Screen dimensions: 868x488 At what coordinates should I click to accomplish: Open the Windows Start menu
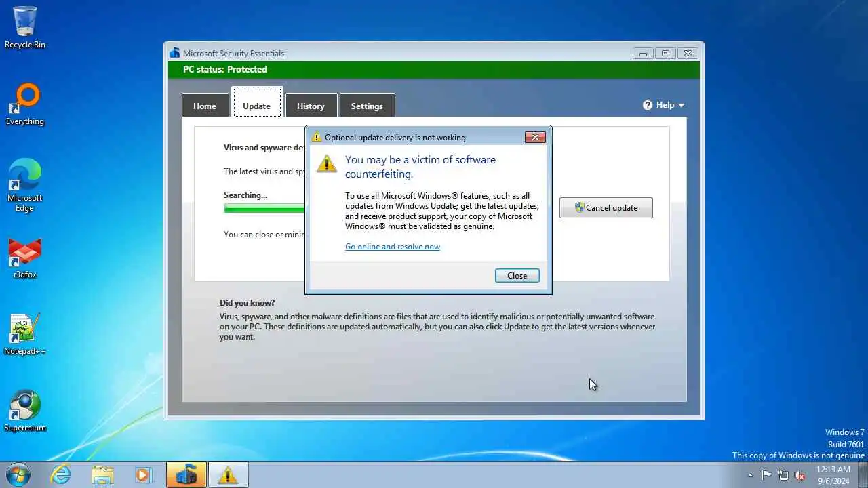pos(18,474)
